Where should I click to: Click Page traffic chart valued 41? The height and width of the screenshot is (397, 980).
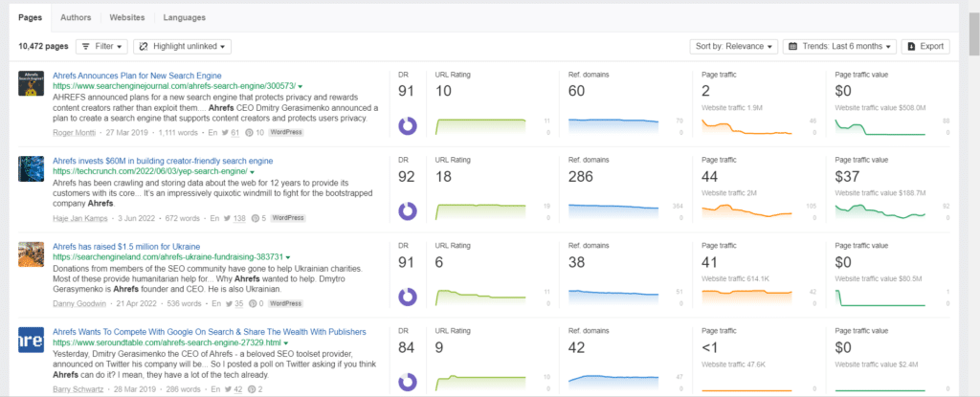pyautogui.click(x=746, y=297)
